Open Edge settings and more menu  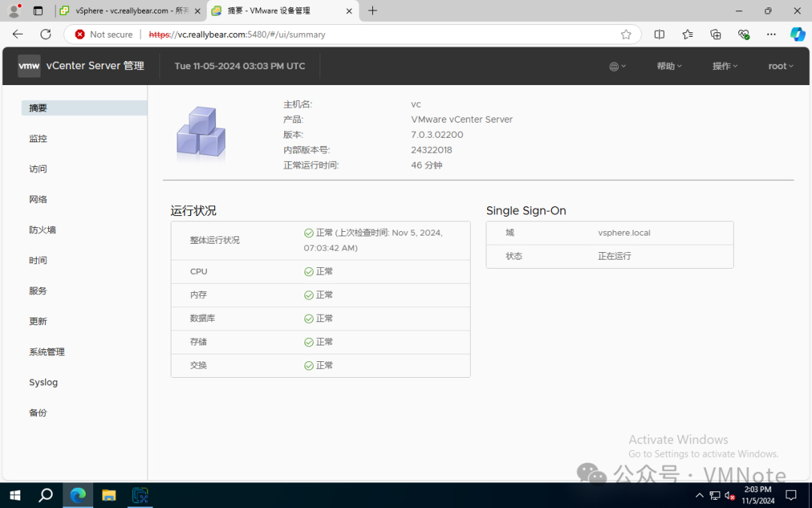(x=771, y=34)
